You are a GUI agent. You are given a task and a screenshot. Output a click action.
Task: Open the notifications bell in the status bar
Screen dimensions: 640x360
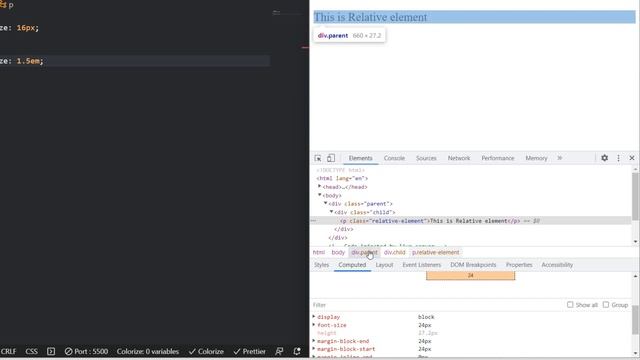pos(297,351)
